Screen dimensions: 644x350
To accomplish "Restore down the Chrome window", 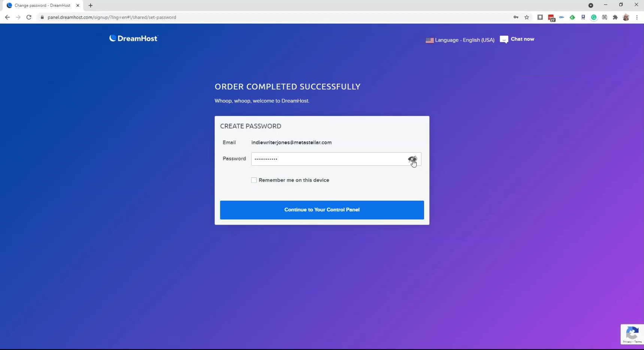I will point(621,5).
